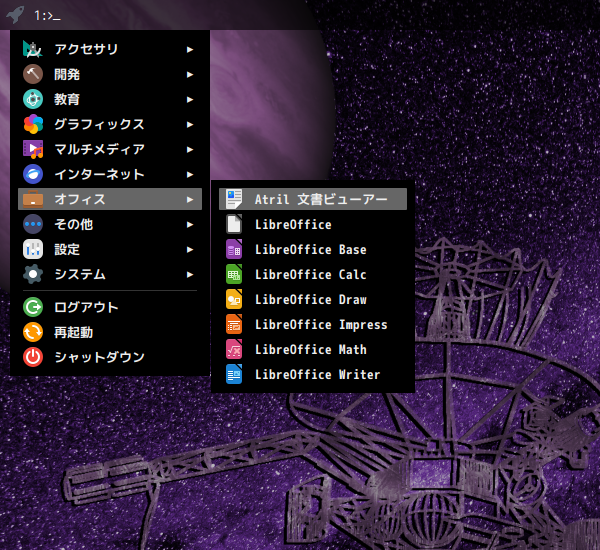Click the オフィス briefcase icon
Viewport: 600px width, 550px height.
pos(33,199)
